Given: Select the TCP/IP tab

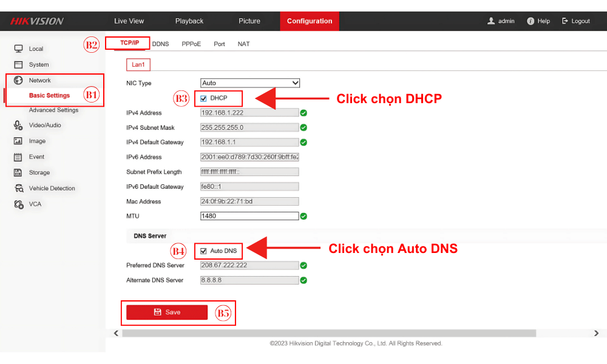Looking at the screenshot, I should pyautogui.click(x=129, y=42).
